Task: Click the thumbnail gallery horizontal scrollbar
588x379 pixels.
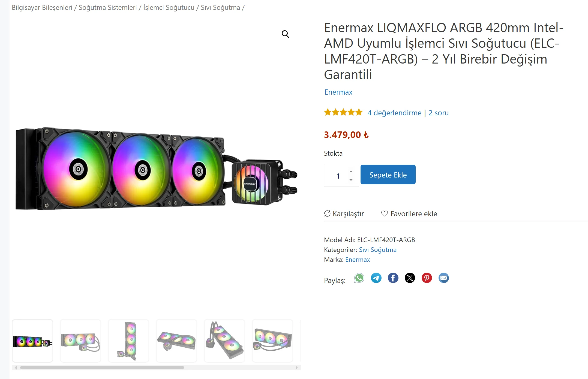Action: [102, 368]
